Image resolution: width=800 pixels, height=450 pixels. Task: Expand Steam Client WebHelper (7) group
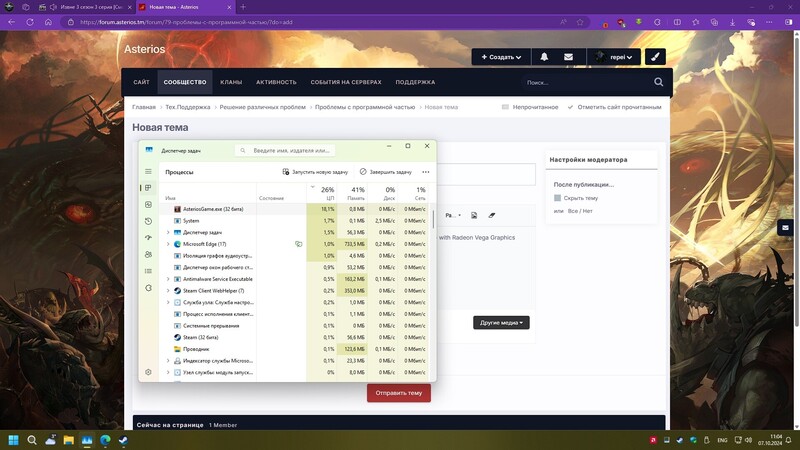168,291
